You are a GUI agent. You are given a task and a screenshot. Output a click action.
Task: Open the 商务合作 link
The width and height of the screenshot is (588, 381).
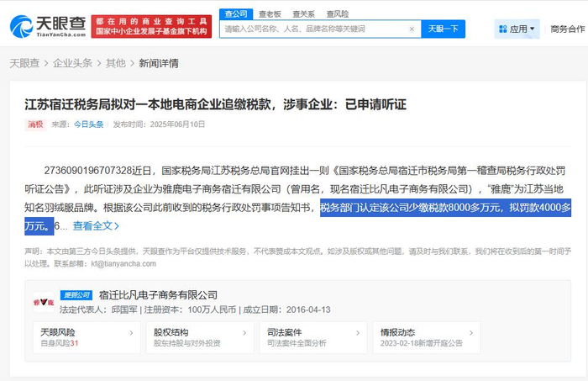click(567, 29)
